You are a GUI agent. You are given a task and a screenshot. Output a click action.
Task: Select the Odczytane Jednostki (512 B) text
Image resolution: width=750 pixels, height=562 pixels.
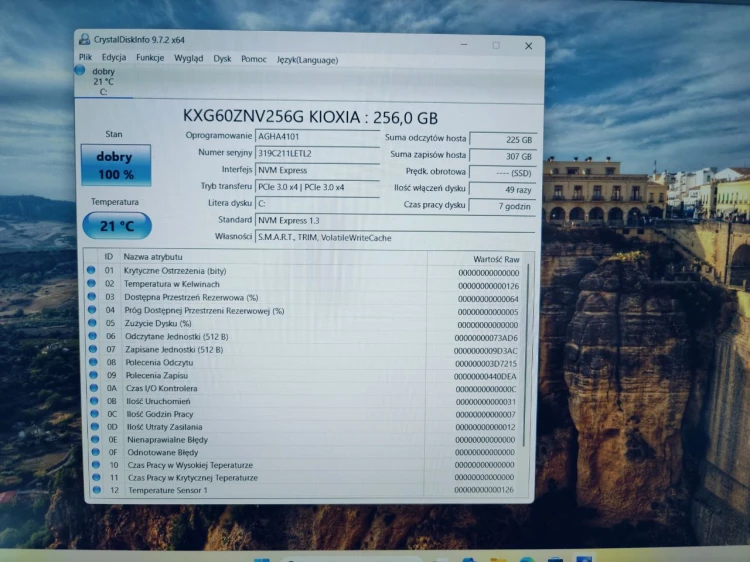click(x=176, y=337)
